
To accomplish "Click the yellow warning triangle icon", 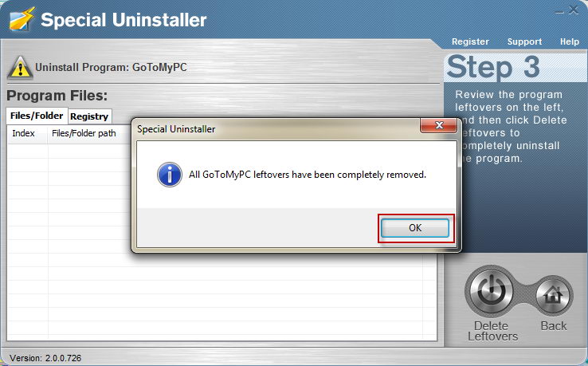I will point(20,68).
